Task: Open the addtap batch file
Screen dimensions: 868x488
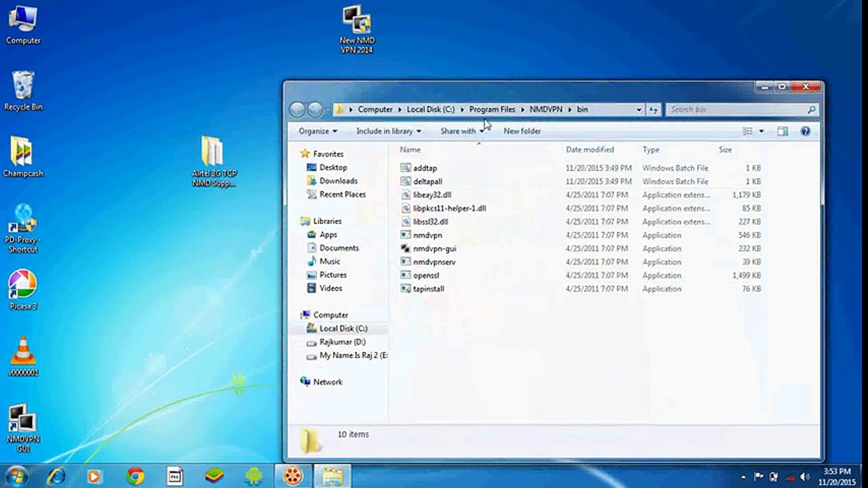Action: pos(425,168)
